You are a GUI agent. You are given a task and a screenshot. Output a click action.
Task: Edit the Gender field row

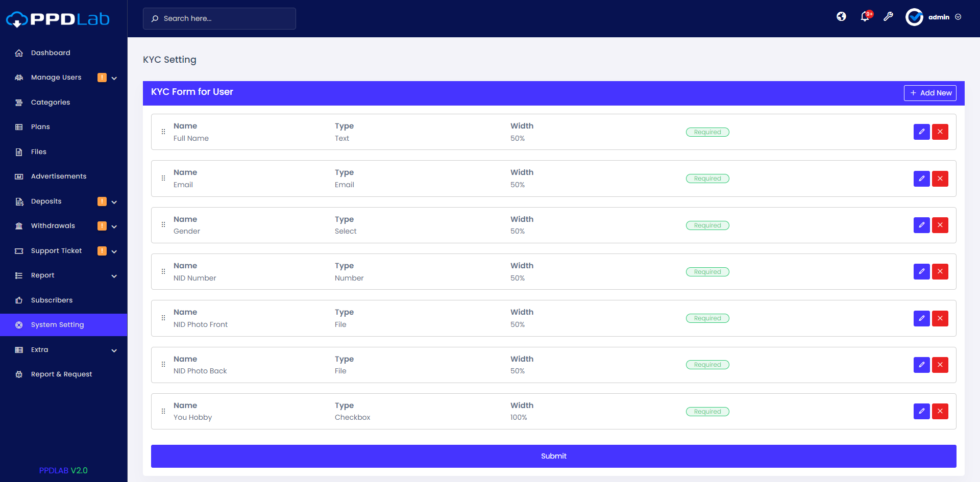click(x=921, y=225)
